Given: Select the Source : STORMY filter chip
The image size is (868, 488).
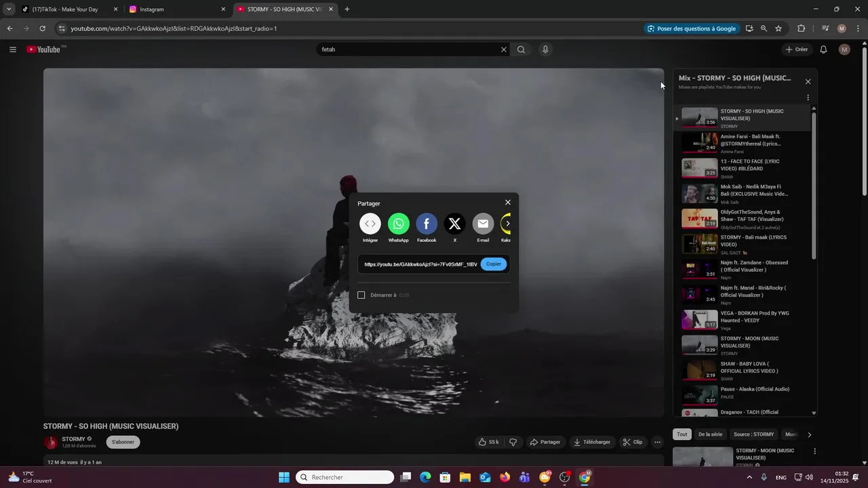Looking at the screenshot, I should pos(753,434).
